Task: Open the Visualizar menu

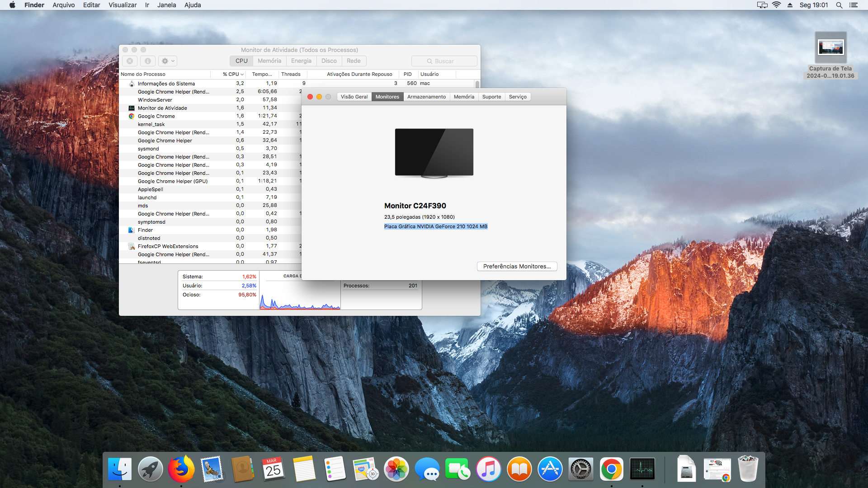Action: click(x=123, y=5)
